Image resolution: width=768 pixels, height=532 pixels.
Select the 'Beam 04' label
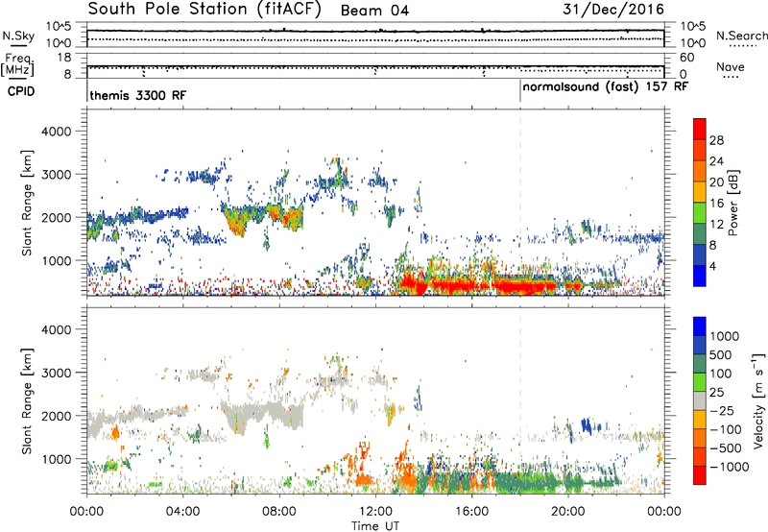click(374, 11)
